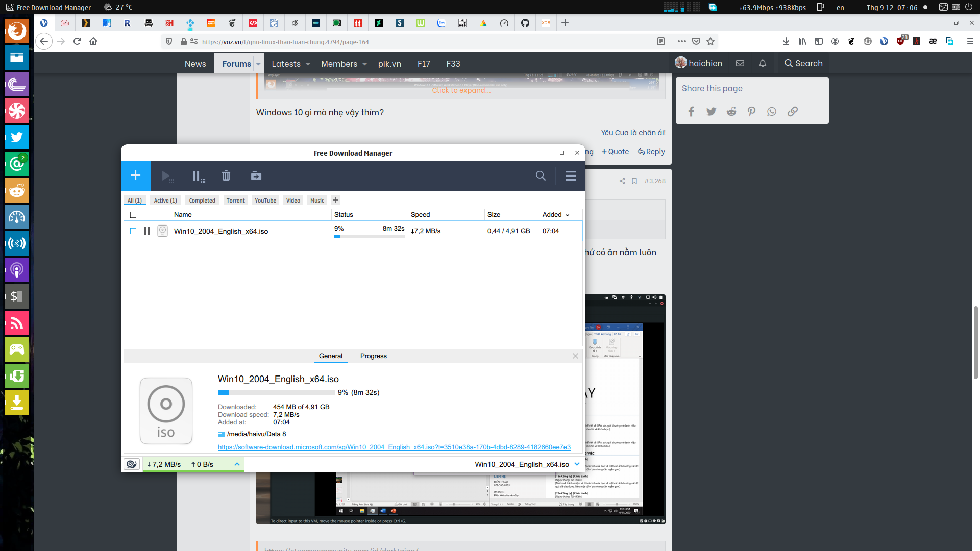
Task: Toggle snail speed-limit mode icon
Action: (132, 464)
